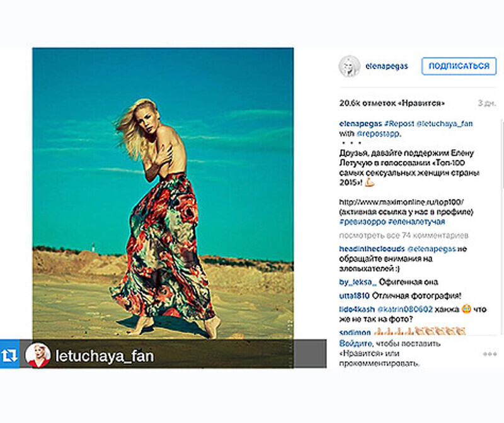Open the #Repost hashtag

(x=399, y=123)
